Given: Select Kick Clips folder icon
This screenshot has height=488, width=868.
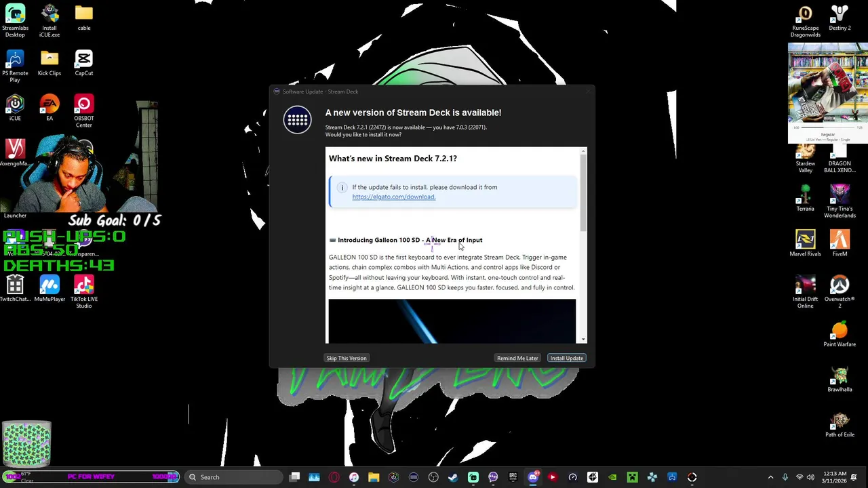Looking at the screenshot, I should pyautogui.click(x=50, y=63).
